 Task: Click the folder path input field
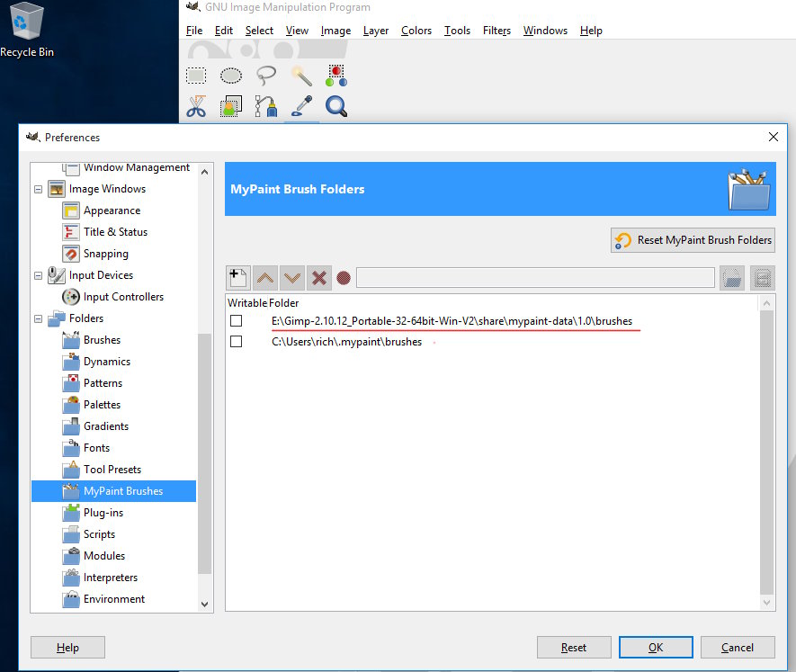point(535,278)
